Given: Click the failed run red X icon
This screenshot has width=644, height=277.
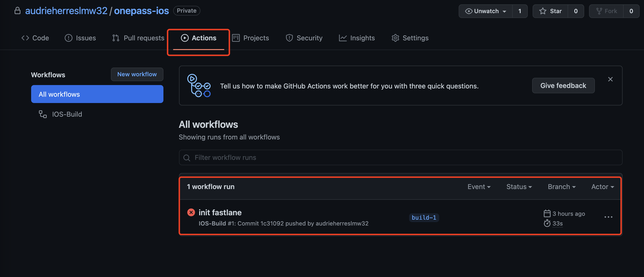Looking at the screenshot, I should [191, 212].
